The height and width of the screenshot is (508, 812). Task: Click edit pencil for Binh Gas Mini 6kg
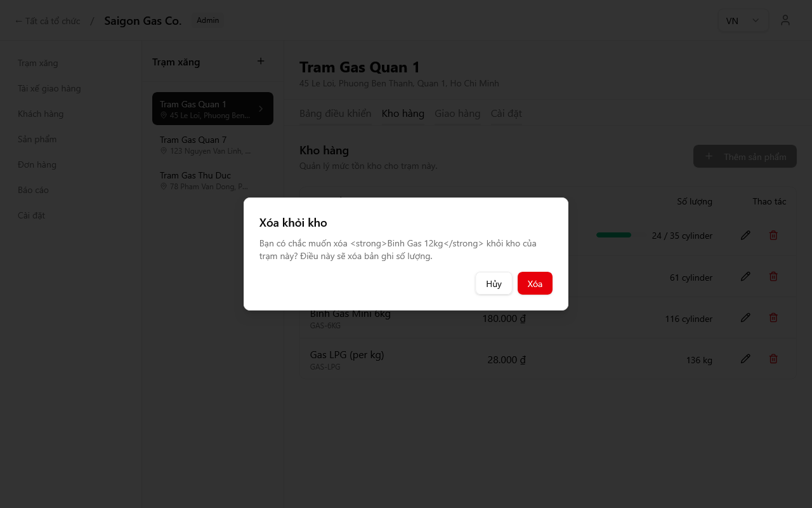point(745,317)
